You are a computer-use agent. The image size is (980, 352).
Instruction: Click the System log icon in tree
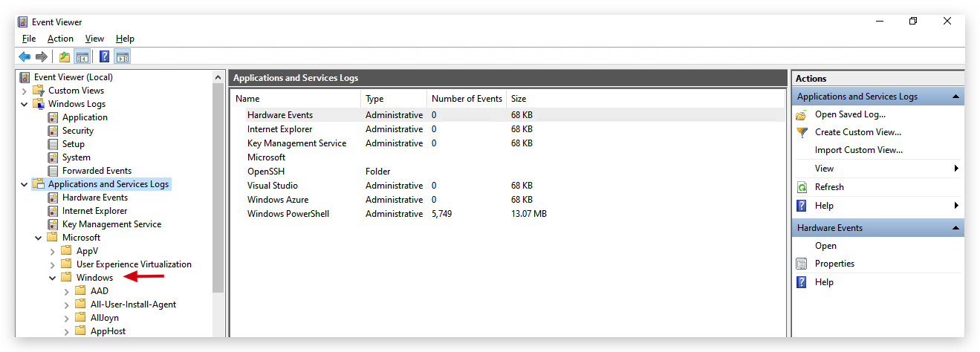click(53, 157)
